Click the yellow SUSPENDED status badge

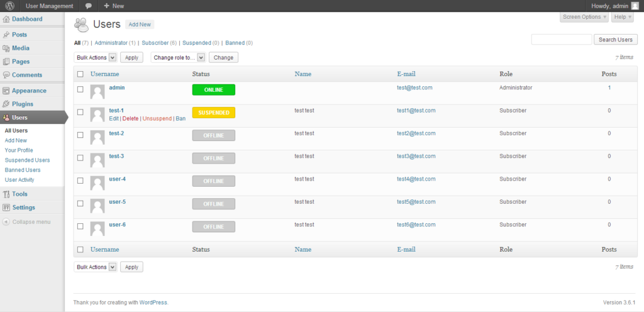(214, 113)
